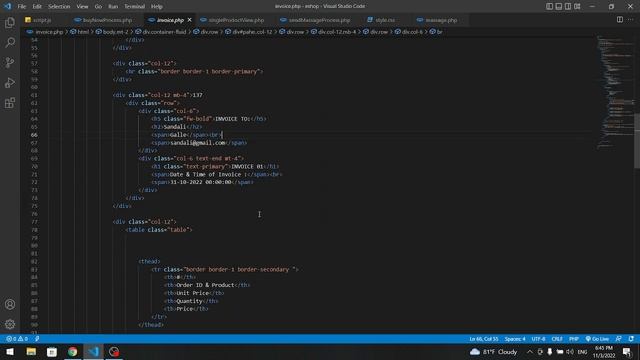
Task: Change language mode via PHP
Action: coord(574,339)
